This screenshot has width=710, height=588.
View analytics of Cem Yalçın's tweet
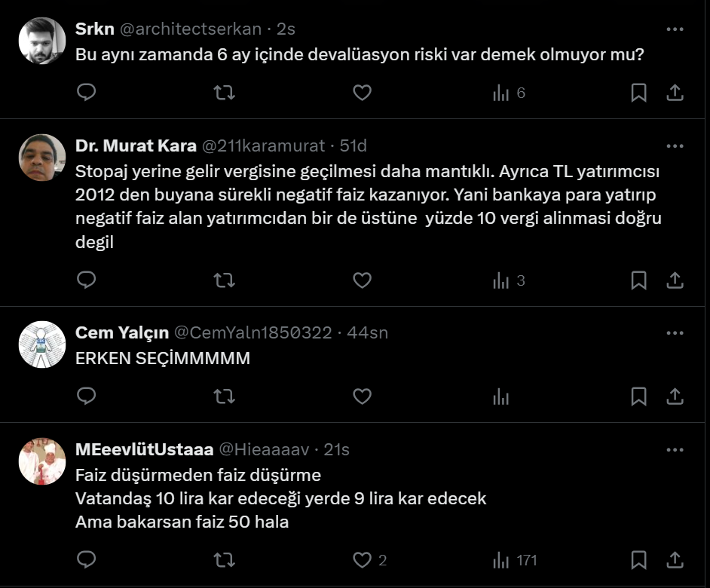501,397
